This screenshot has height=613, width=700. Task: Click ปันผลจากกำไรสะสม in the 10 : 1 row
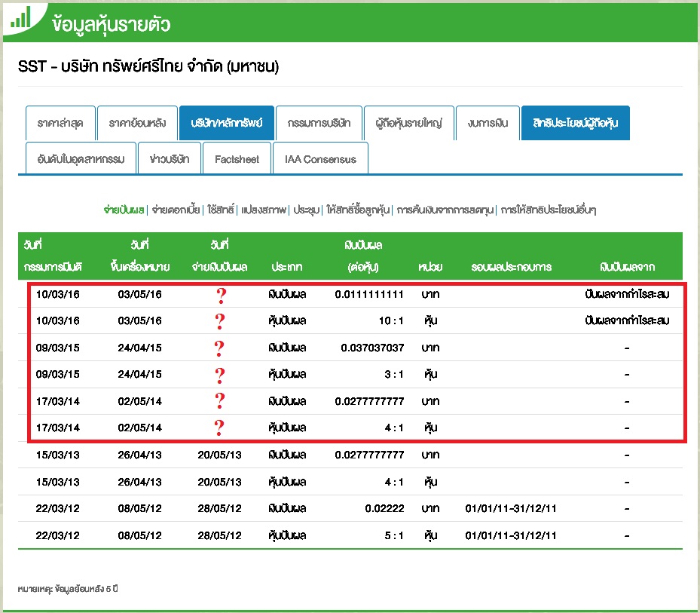click(627, 320)
